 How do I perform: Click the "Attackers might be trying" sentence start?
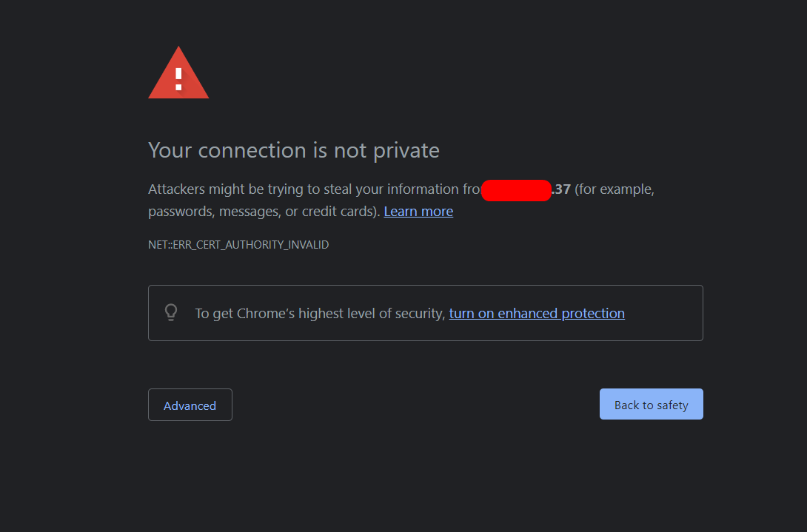tap(215, 189)
